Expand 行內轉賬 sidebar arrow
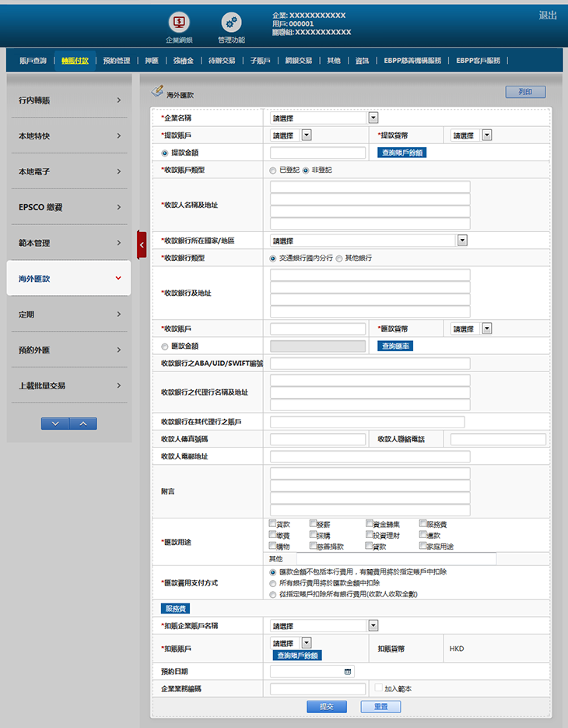The image size is (568, 728). (x=118, y=100)
